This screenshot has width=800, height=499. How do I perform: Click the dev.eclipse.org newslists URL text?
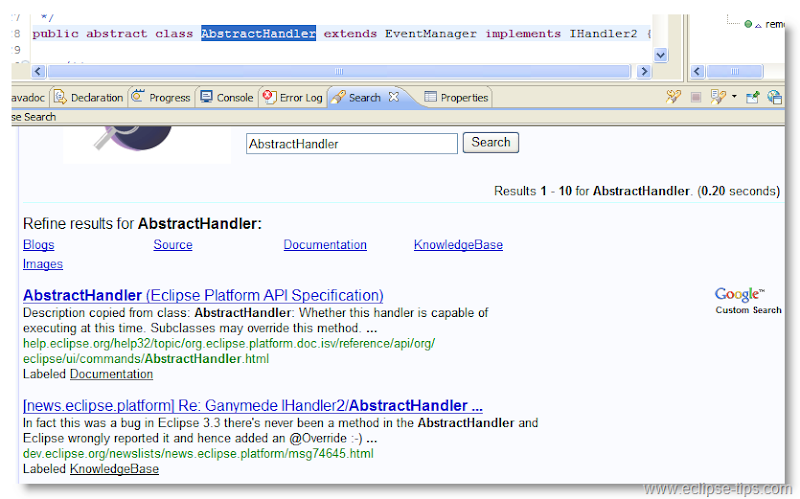(x=198, y=454)
